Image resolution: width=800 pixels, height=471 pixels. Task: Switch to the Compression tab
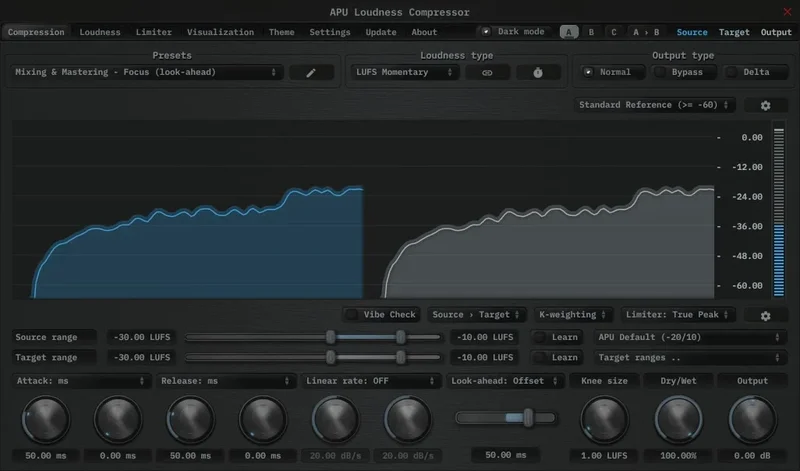coord(36,32)
